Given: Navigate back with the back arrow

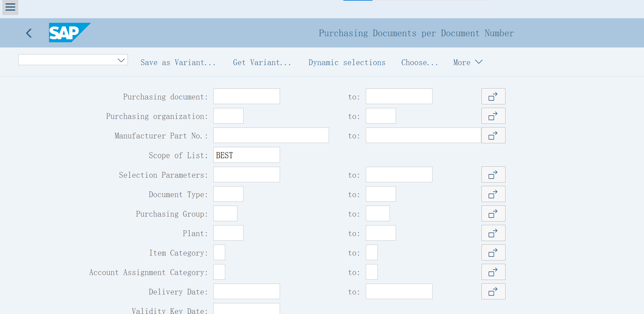Looking at the screenshot, I should pyautogui.click(x=29, y=33).
